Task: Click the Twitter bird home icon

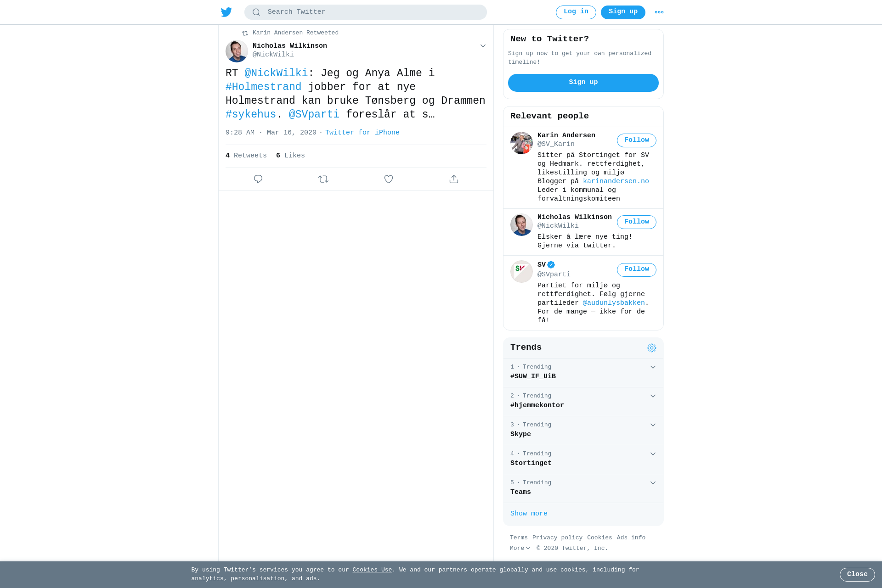Action: (x=226, y=12)
